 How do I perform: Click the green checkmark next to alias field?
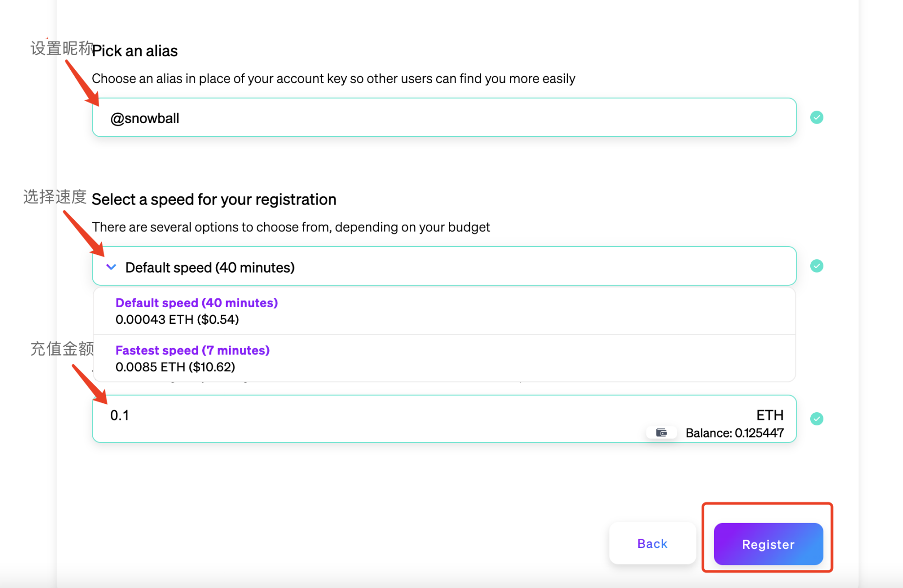click(817, 117)
